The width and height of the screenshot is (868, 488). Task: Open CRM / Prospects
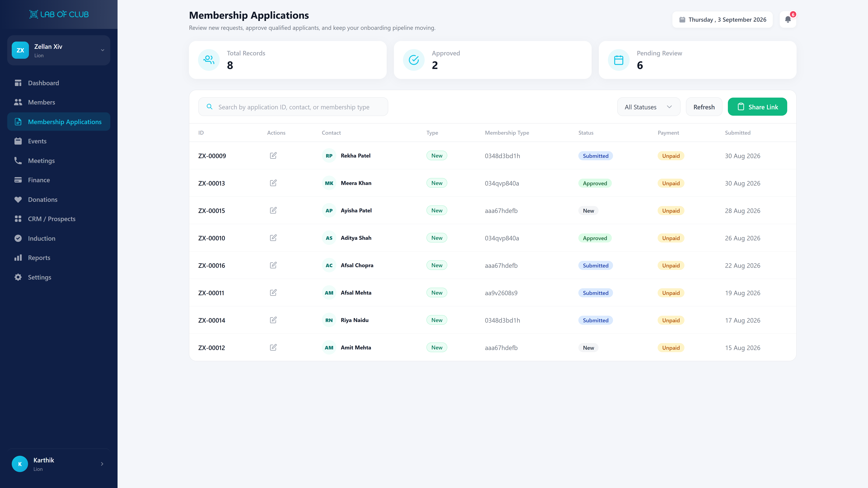pos(59,219)
